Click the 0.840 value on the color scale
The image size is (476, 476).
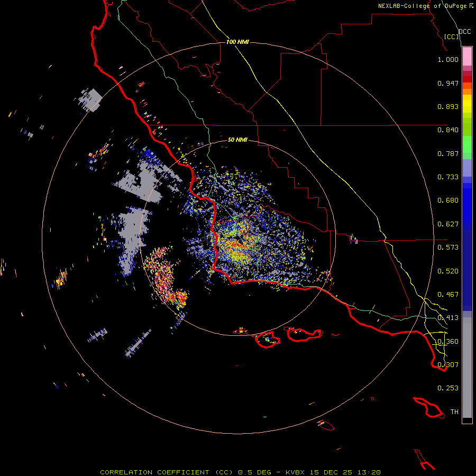coord(448,130)
